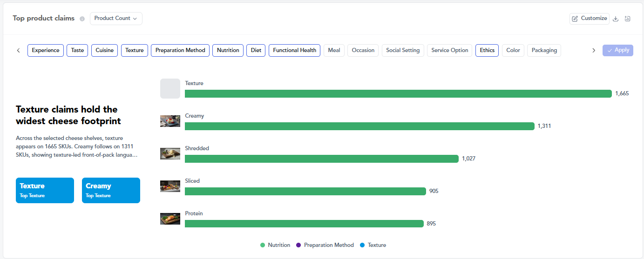Toggle the Nutrition category chip
This screenshot has height=259, width=644.
coord(228,50)
